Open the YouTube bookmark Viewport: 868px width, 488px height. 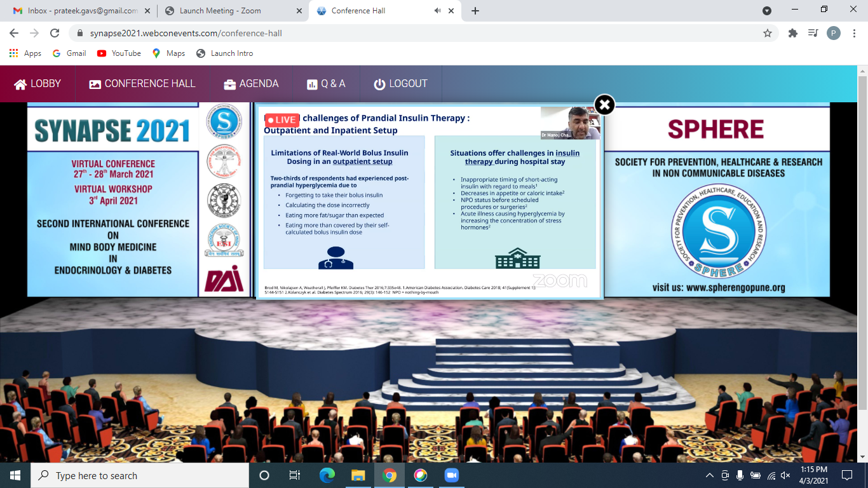(119, 53)
